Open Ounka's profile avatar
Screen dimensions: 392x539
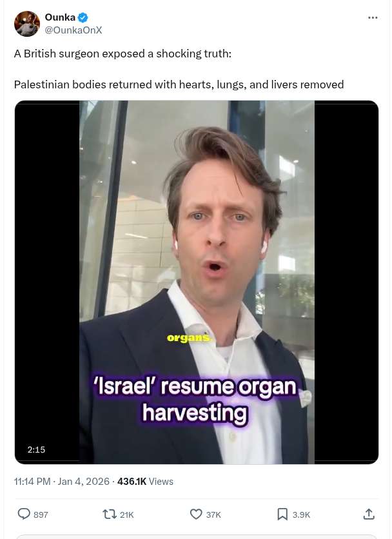[x=27, y=23]
